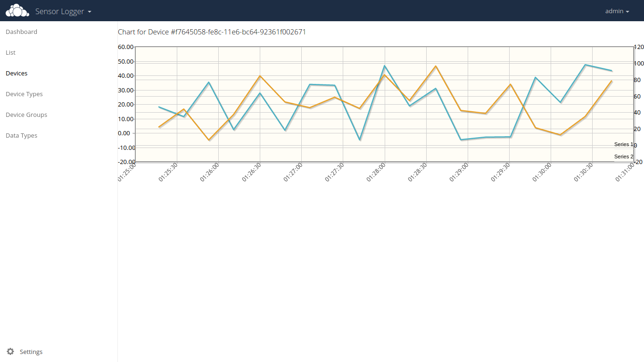Toggle Series 2 in chart legend
644x362 pixels.
point(623,156)
